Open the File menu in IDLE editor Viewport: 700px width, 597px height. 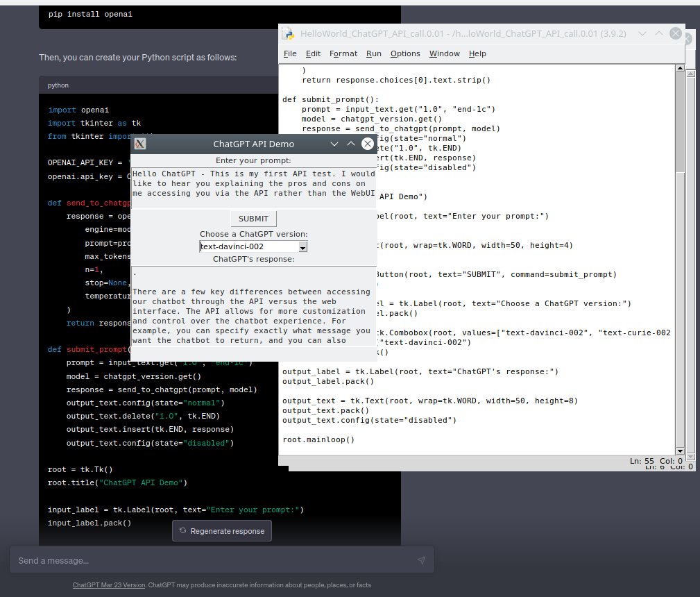[x=290, y=53]
